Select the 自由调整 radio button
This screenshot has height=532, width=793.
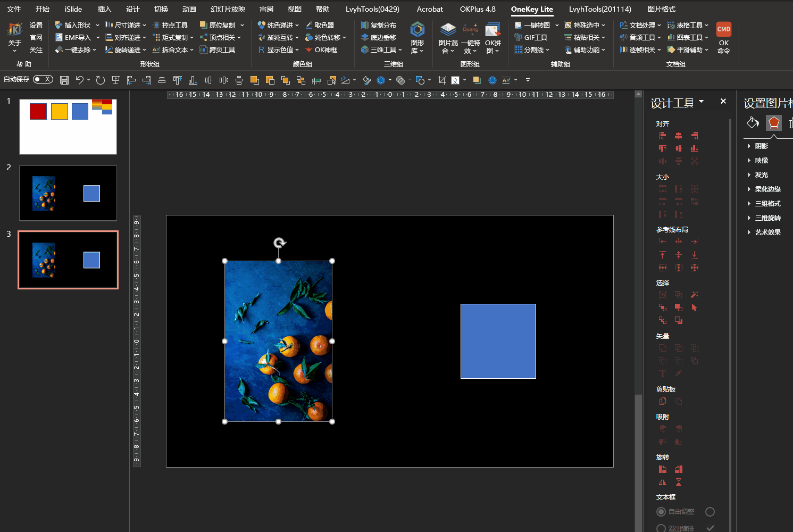pyautogui.click(x=661, y=511)
